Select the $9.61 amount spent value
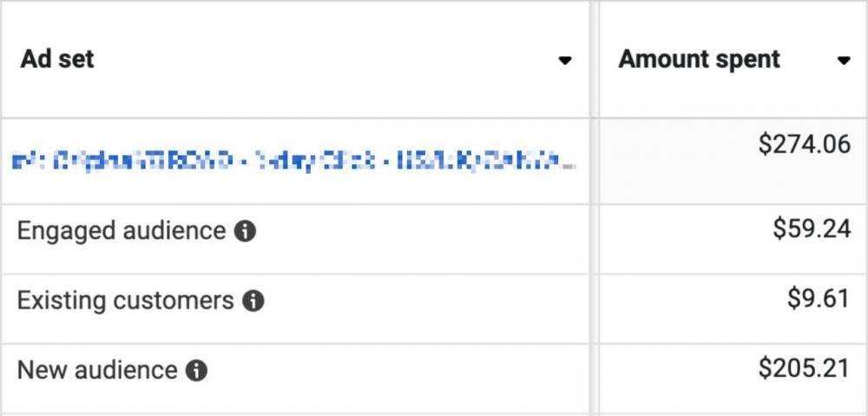This screenshot has height=416, width=868. pos(818,299)
